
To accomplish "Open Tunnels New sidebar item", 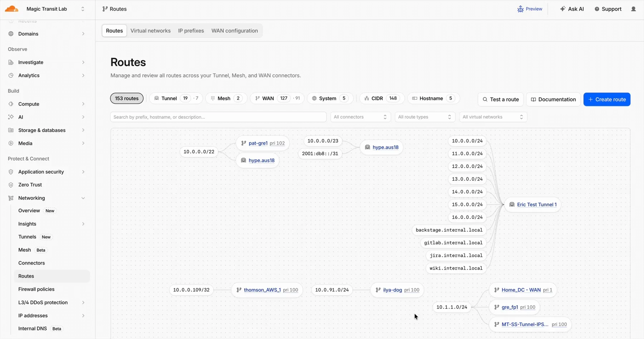I will [x=52, y=237].
